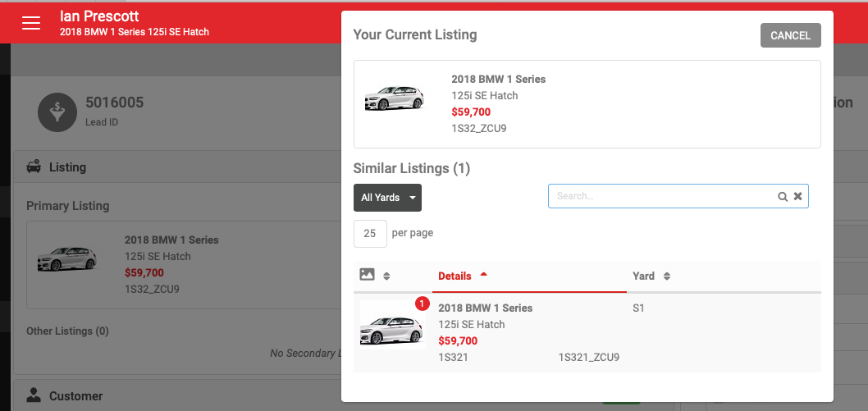Click 1S32_ZCU9 in the current listing card
This screenshot has height=411, width=868.
[479, 128]
